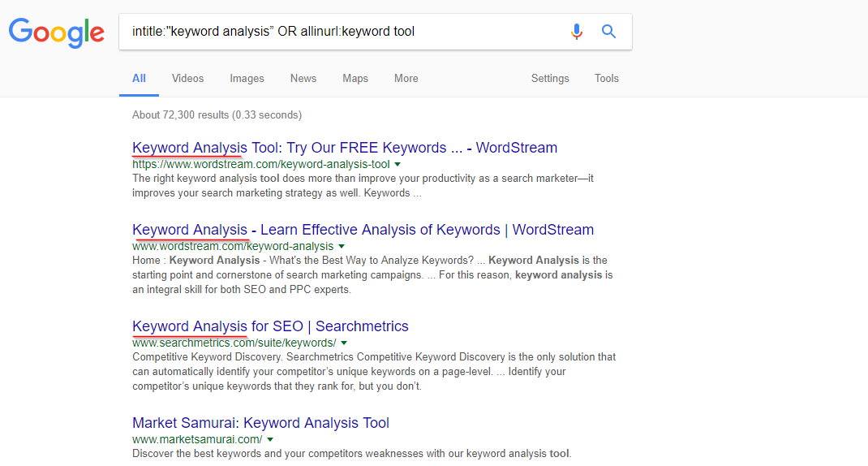Open dropdown arrow next to searchmetrics URL
The width and height of the screenshot is (868, 466).
click(344, 343)
